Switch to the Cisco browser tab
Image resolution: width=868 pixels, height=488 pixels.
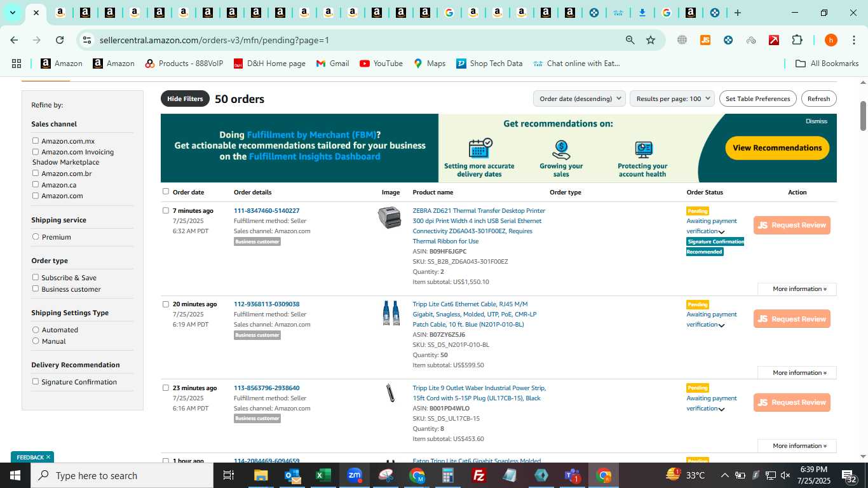618,13
